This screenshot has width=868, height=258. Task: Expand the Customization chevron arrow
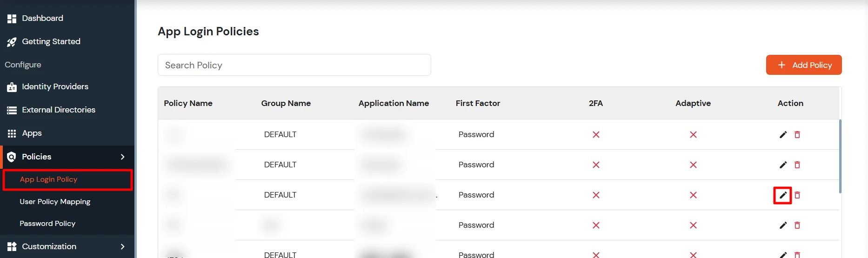pyautogui.click(x=123, y=246)
